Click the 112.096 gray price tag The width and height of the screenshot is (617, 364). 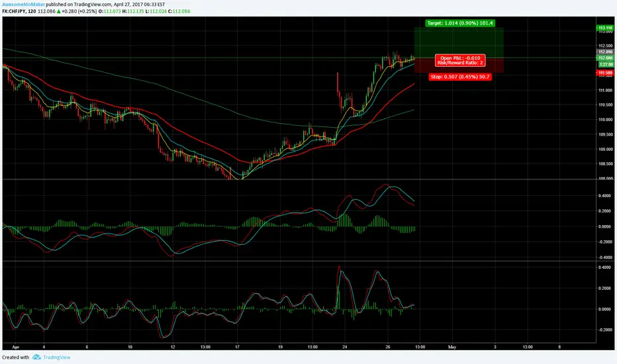605,52
